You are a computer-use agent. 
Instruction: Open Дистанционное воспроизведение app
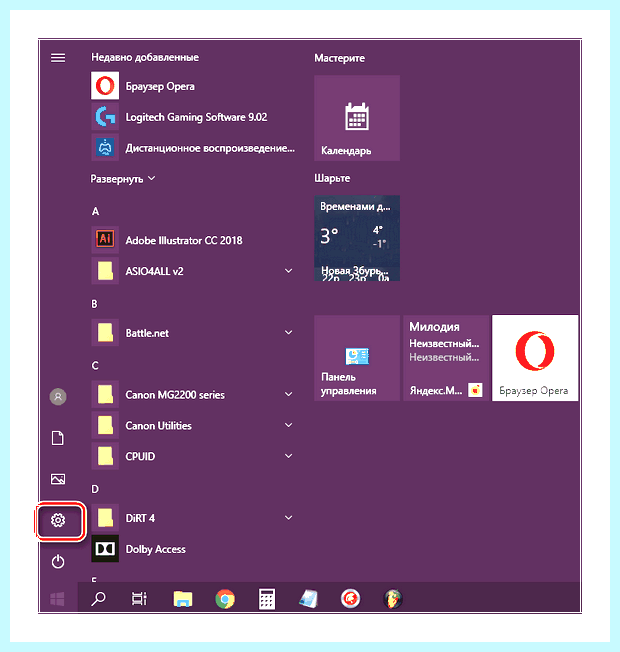(x=193, y=148)
